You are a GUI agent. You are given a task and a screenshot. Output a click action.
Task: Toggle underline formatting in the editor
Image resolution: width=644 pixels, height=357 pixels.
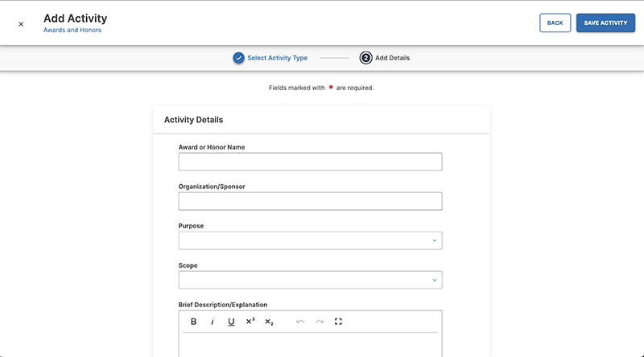coord(231,322)
